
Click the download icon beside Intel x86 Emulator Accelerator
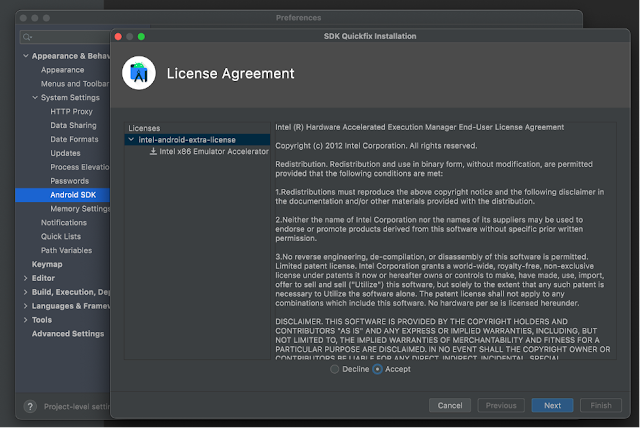pyautogui.click(x=153, y=151)
